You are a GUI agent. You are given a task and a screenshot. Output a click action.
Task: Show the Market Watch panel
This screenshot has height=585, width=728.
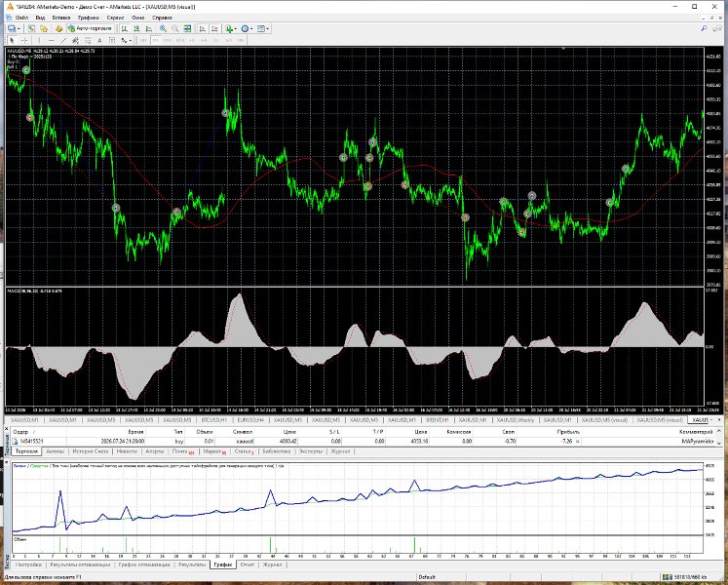pyautogui.click(x=31, y=29)
